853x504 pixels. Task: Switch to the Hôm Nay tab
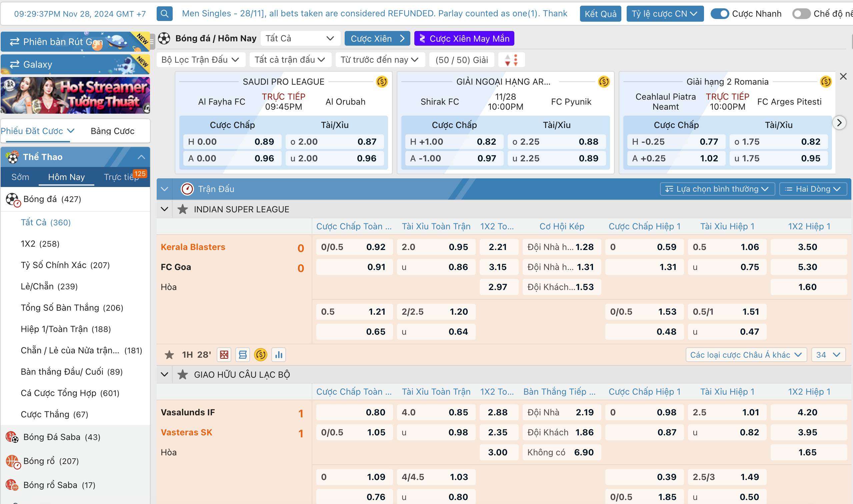(67, 177)
